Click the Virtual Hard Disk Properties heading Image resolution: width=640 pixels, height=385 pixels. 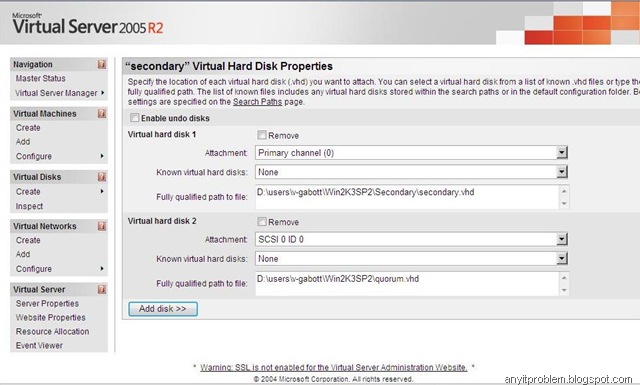(x=229, y=66)
